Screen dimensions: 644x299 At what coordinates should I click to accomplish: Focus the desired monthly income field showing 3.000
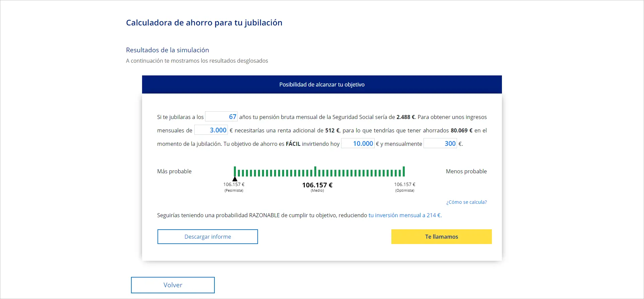(211, 130)
